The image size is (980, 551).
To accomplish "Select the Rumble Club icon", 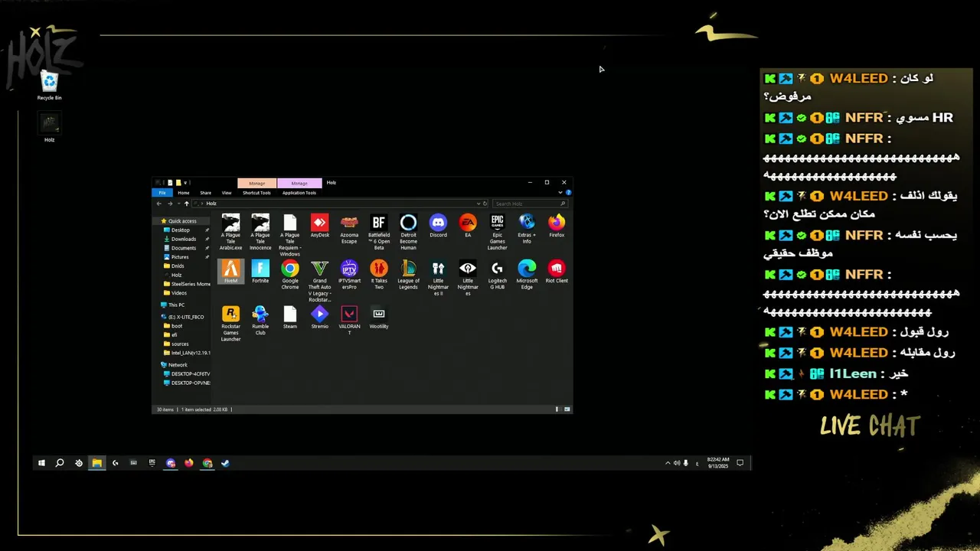I will (x=260, y=320).
